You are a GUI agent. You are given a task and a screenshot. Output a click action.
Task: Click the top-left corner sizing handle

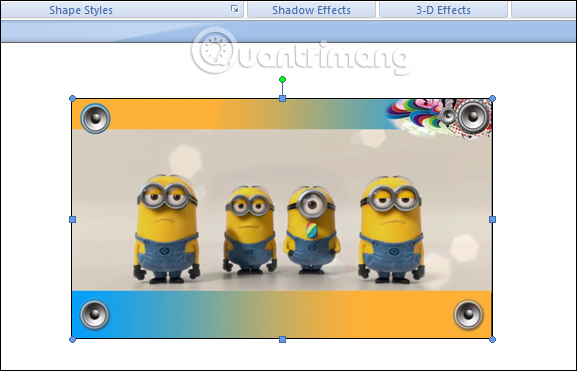click(72, 98)
